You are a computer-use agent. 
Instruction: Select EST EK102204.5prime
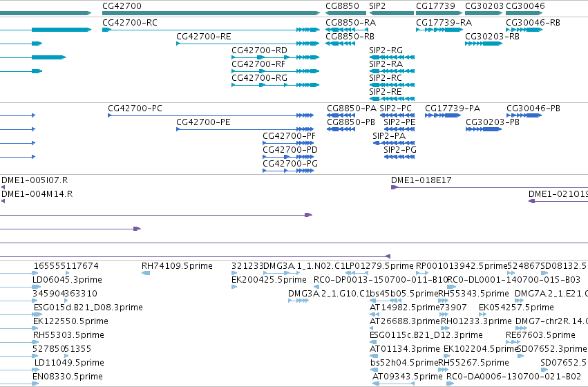481,350
